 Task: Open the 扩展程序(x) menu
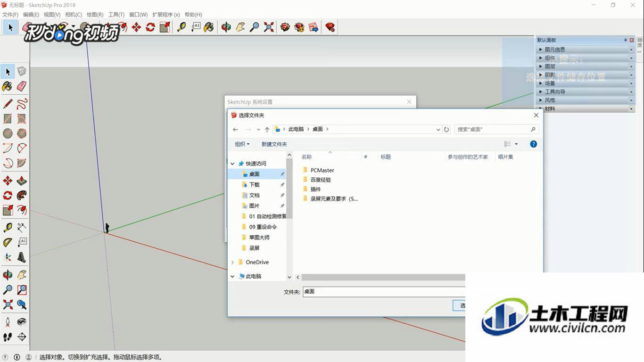[x=166, y=15]
